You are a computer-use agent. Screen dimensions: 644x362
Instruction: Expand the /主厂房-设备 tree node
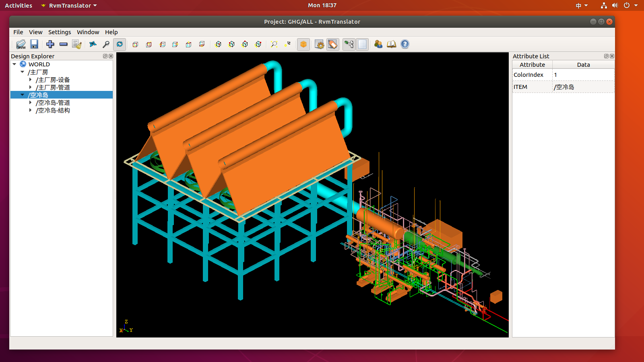coord(30,80)
